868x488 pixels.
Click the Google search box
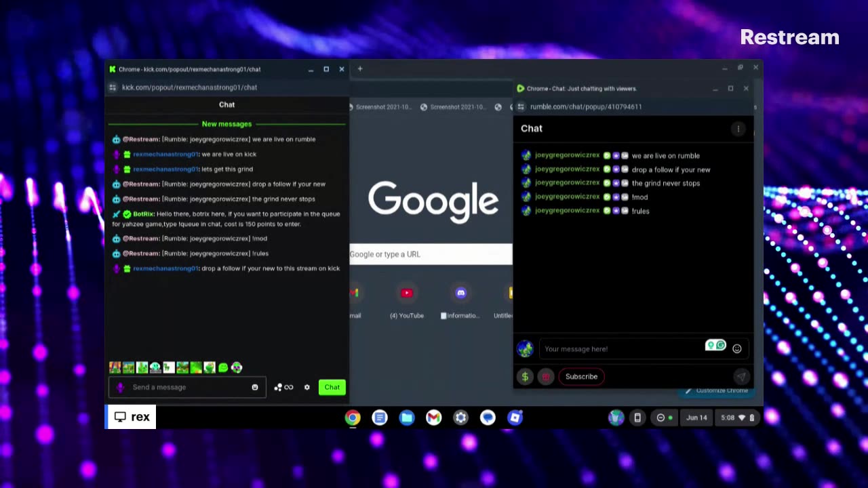click(431, 254)
